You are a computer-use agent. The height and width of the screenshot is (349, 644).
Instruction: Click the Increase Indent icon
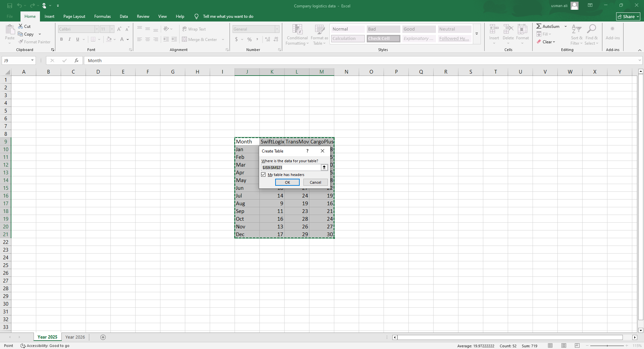[174, 39]
